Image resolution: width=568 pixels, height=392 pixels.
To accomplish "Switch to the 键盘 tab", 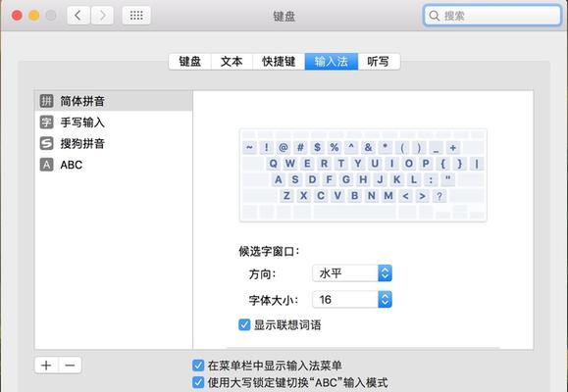I will point(190,61).
